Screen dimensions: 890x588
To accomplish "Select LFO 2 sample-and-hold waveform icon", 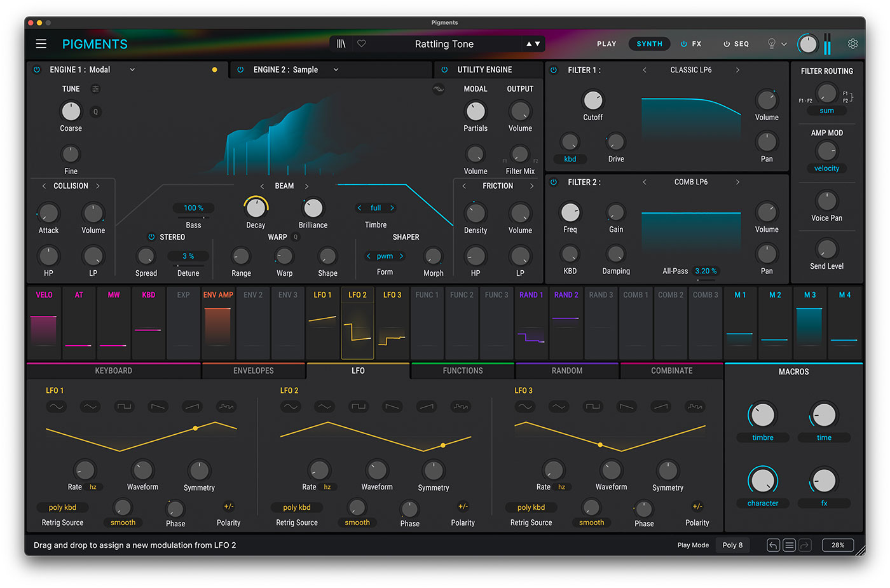I will (461, 407).
